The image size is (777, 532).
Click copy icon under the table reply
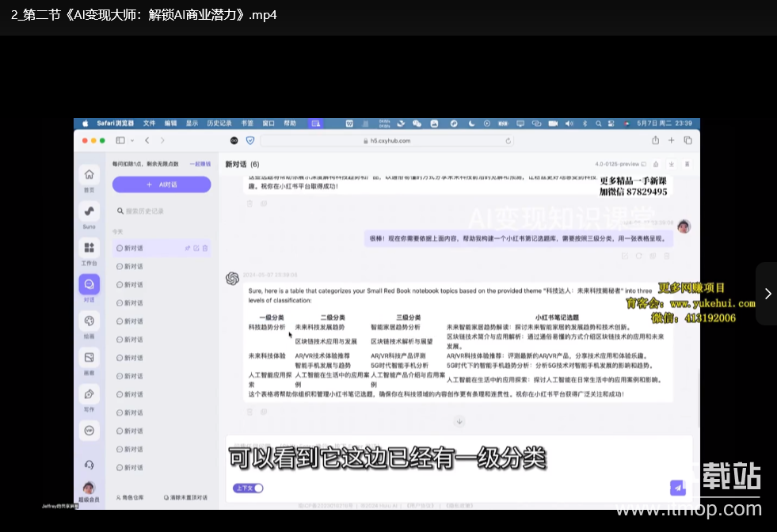tap(264, 412)
